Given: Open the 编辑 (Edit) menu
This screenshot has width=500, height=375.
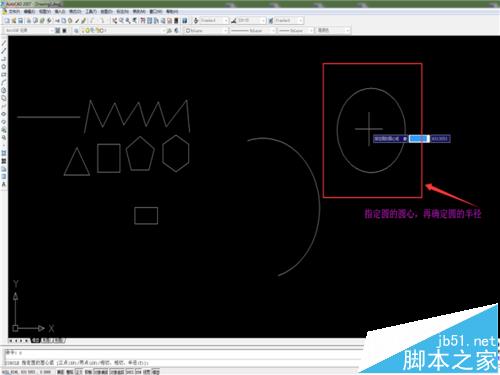Looking at the screenshot, I should [x=29, y=12].
